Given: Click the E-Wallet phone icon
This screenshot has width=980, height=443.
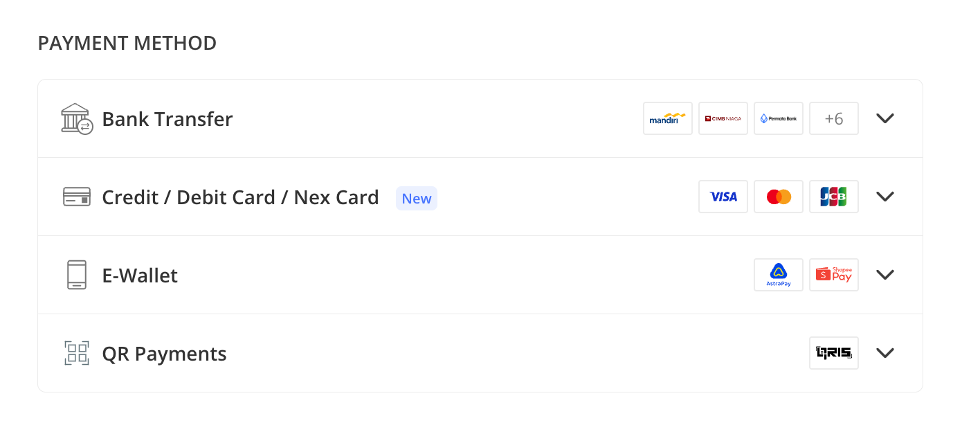Looking at the screenshot, I should coord(76,275).
